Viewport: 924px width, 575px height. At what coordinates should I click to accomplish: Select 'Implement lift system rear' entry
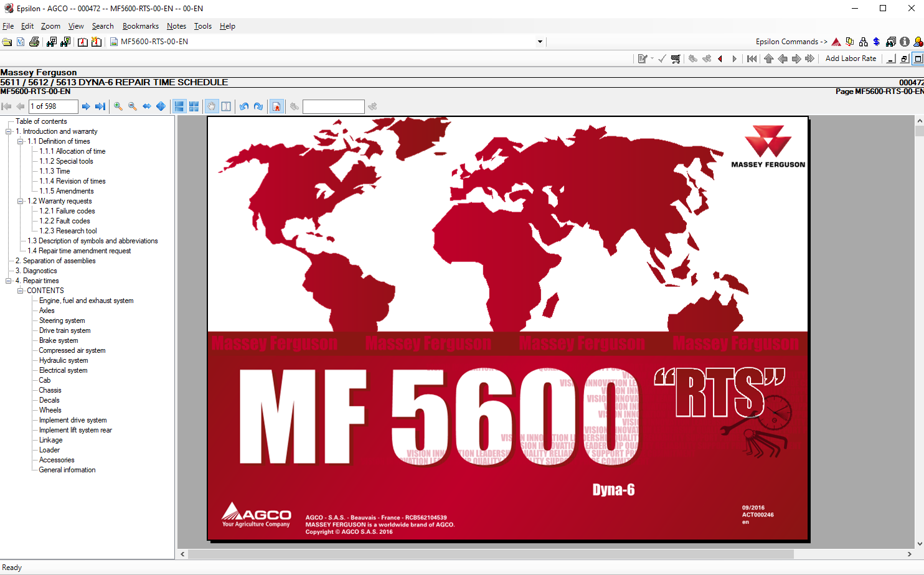tap(75, 430)
